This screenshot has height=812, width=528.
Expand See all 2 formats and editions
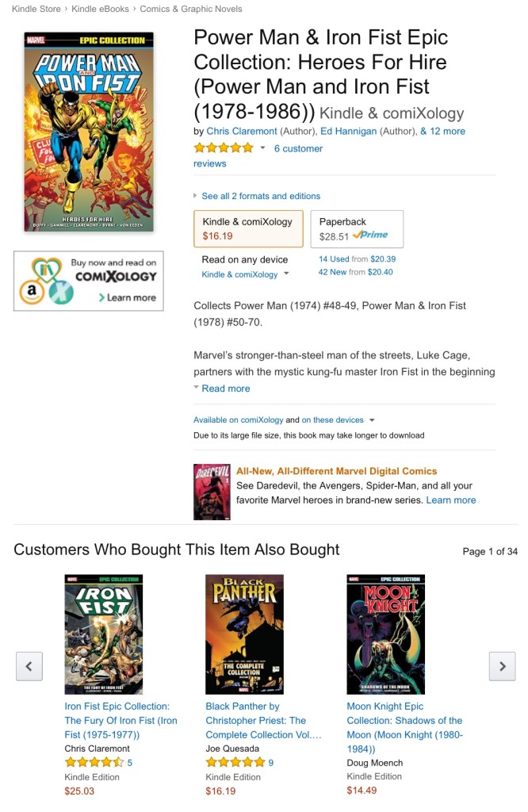(261, 196)
